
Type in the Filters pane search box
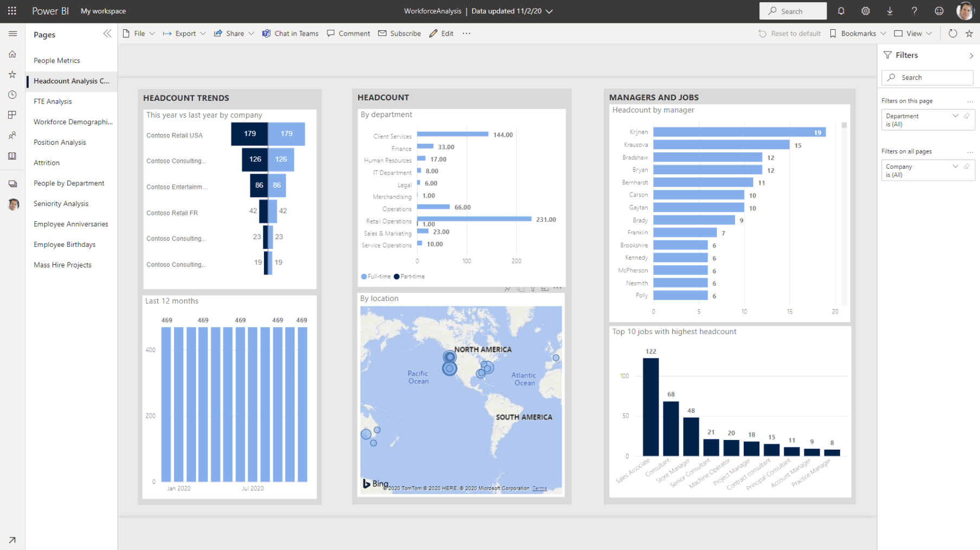pyautogui.click(x=927, y=78)
